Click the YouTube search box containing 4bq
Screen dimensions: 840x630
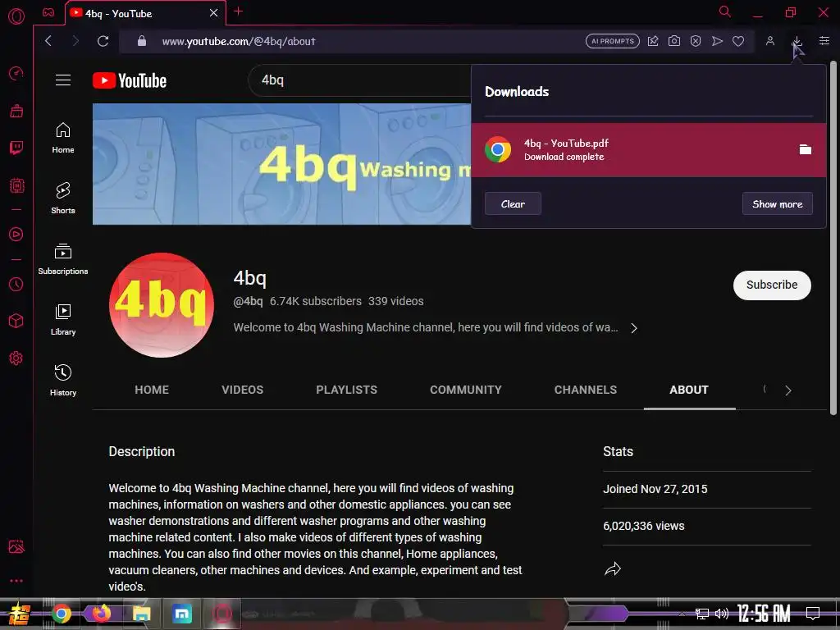(359, 80)
